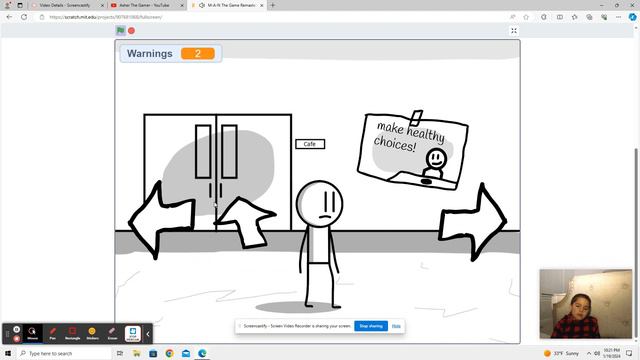Refresh the current page

pos(24,17)
